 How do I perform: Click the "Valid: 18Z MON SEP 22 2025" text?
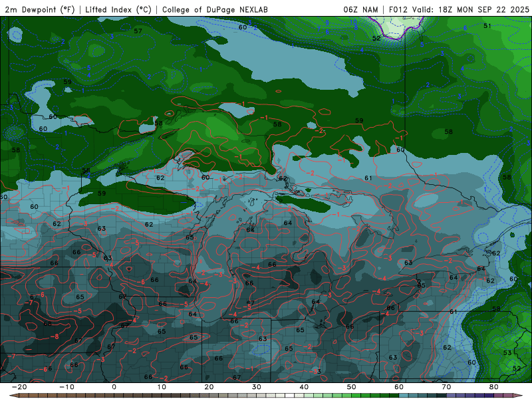[471, 9]
